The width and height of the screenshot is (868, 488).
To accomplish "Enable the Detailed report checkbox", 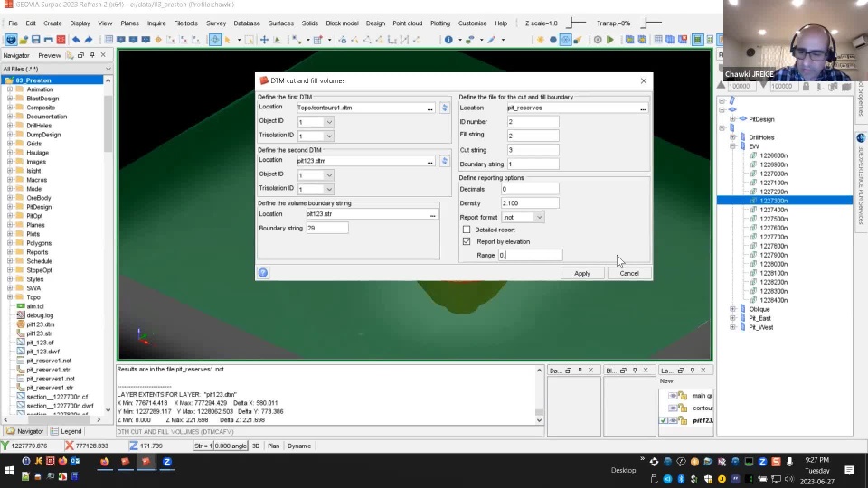I will click(467, 230).
